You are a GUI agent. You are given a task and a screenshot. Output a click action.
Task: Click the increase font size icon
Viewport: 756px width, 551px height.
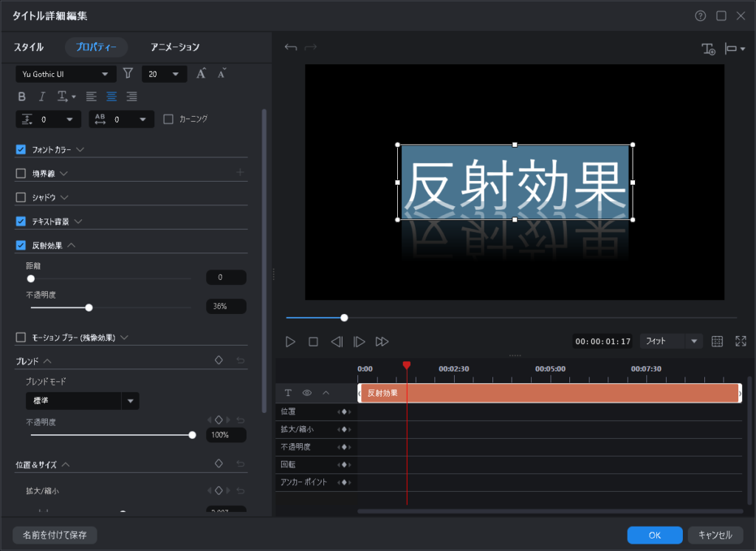click(x=201, y=73)
